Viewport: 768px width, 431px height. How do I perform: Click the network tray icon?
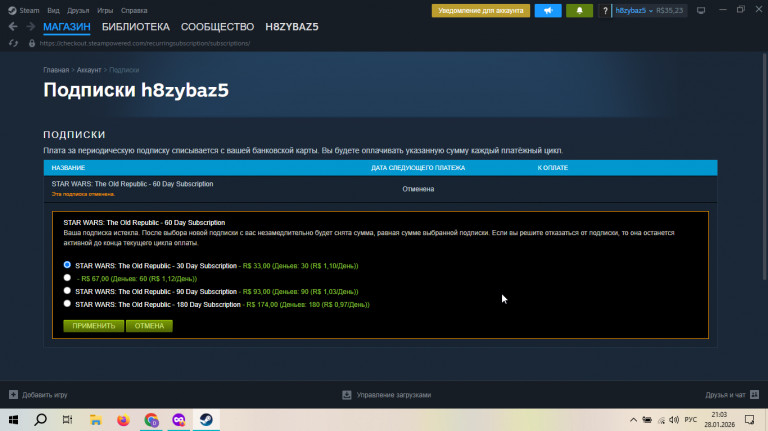pos(661,420)
